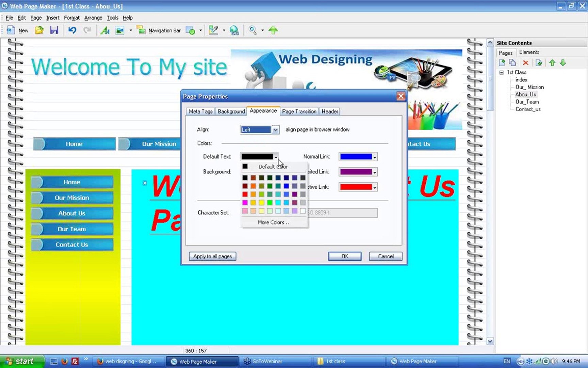The height and width of the screenshot is (368, 588).
Task: Select the Our_ Mission page in tree
Action: (529, 87)
